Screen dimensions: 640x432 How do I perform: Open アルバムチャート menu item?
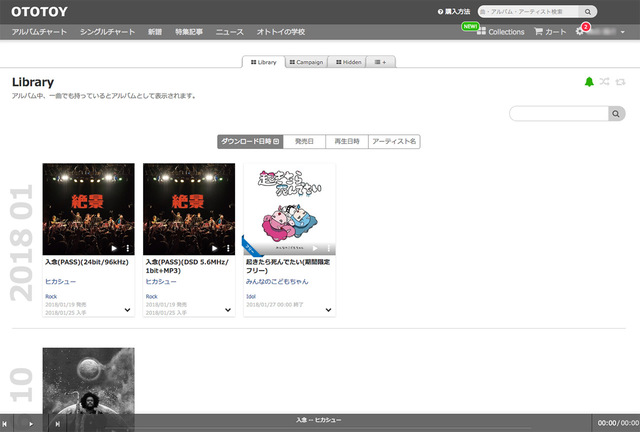tap(39, 32)
